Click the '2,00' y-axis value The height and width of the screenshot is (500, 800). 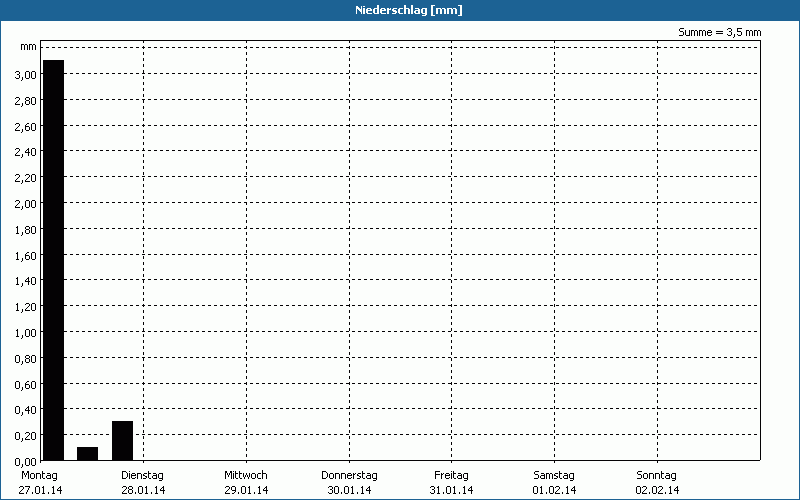[26, 204]
